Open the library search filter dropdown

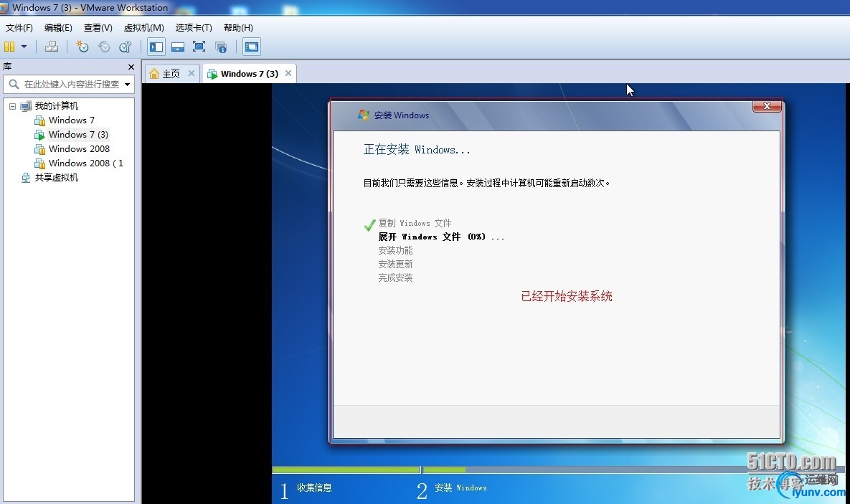(x=128, y=84)
